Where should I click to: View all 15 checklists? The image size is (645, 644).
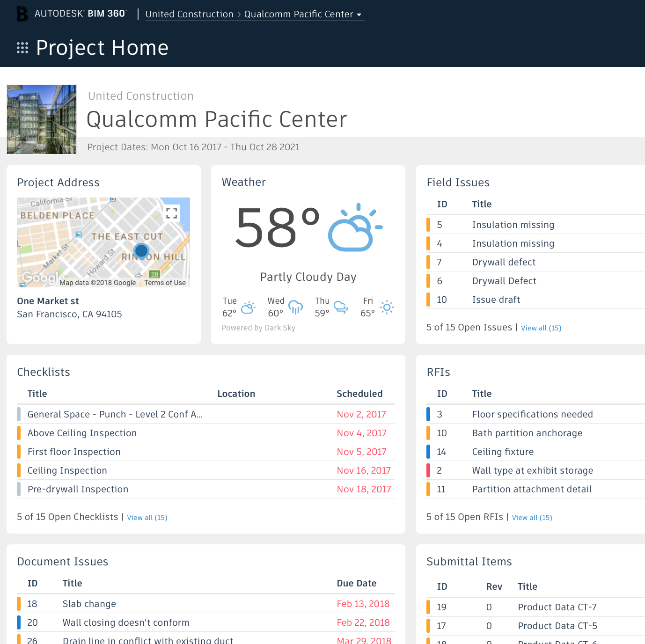(x=147, y=518)
